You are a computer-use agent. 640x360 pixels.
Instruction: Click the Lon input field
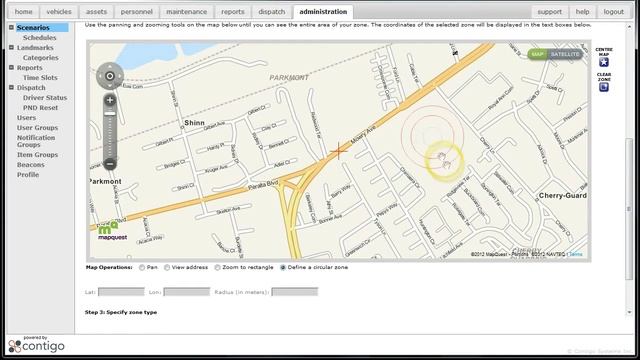(187, 292)
